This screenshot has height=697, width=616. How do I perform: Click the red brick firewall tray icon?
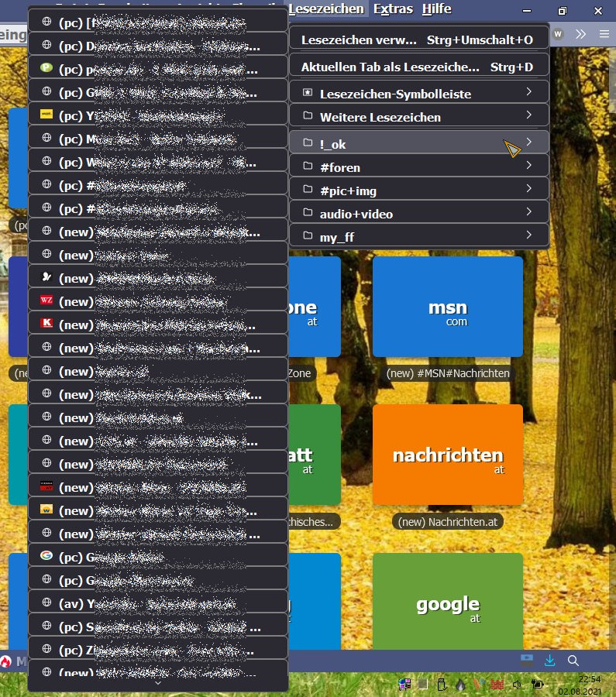point(497,684)
